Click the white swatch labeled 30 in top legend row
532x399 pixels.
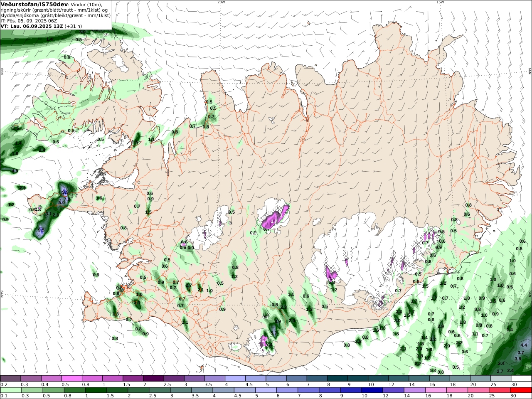(x=521, y=378)
